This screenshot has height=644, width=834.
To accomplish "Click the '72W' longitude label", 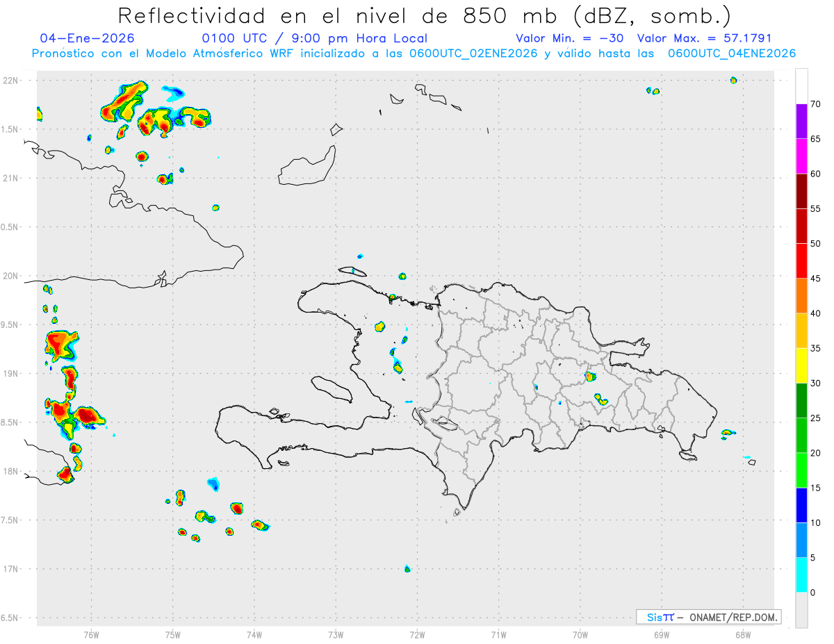I will 417,634.
